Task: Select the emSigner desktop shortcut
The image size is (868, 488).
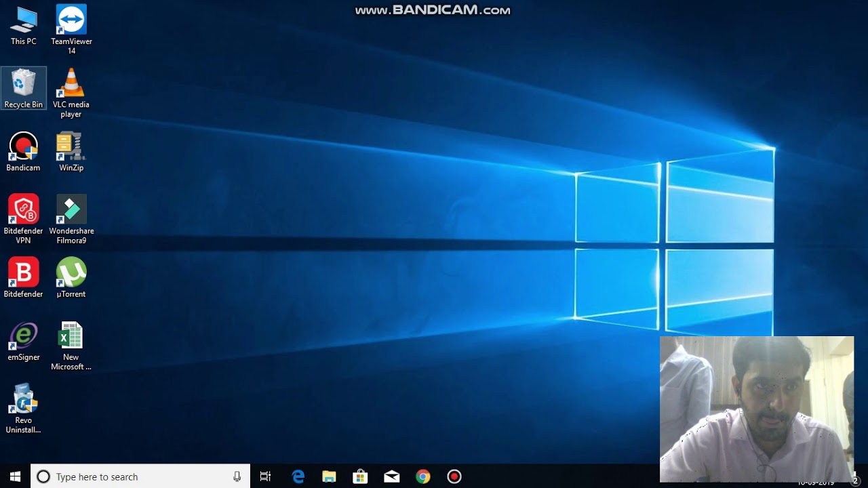Action: (x=24, y=341)
